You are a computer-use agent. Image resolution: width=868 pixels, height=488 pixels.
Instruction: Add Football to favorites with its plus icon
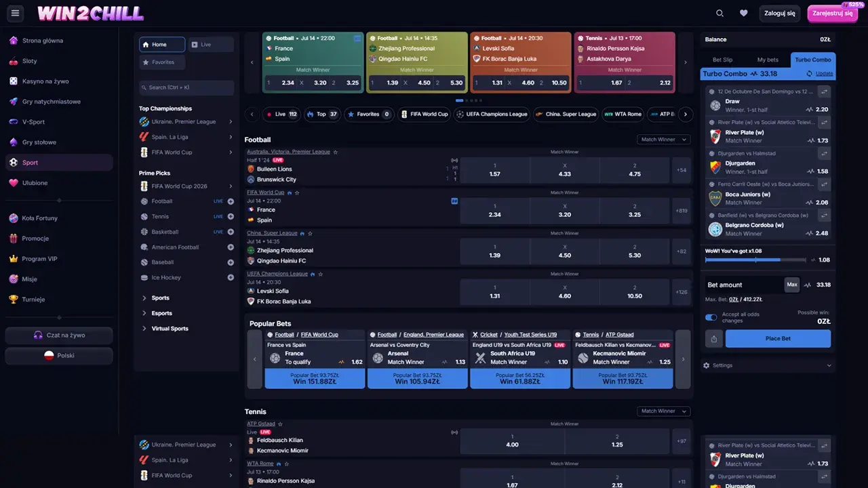(x=231, y=201)
